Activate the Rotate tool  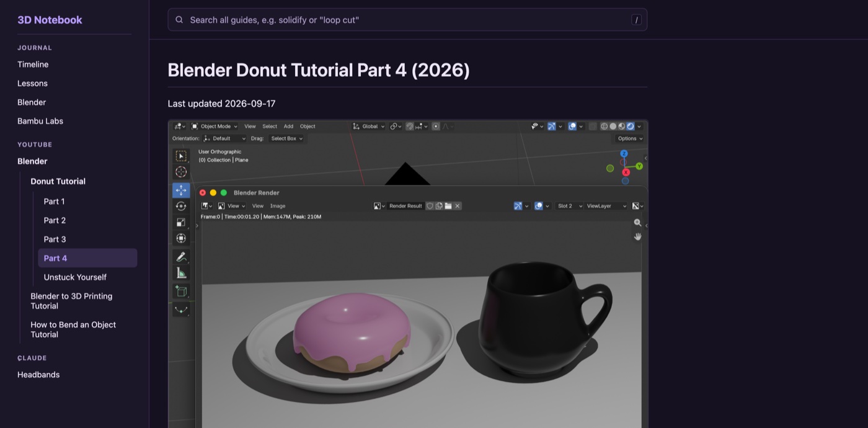[x=181, y=206]
